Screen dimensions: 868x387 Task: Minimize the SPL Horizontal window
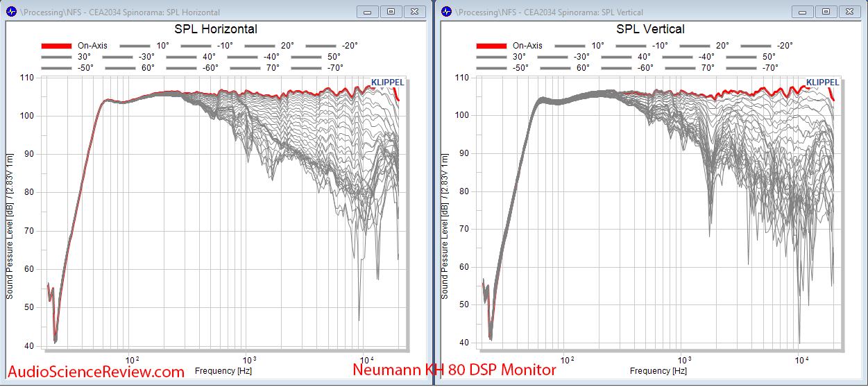click(368, 12)
